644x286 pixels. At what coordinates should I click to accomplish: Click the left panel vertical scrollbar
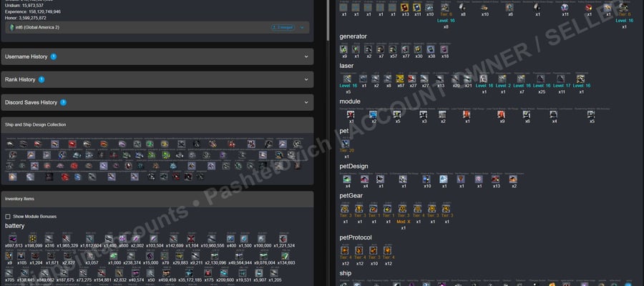coord(327,21)
